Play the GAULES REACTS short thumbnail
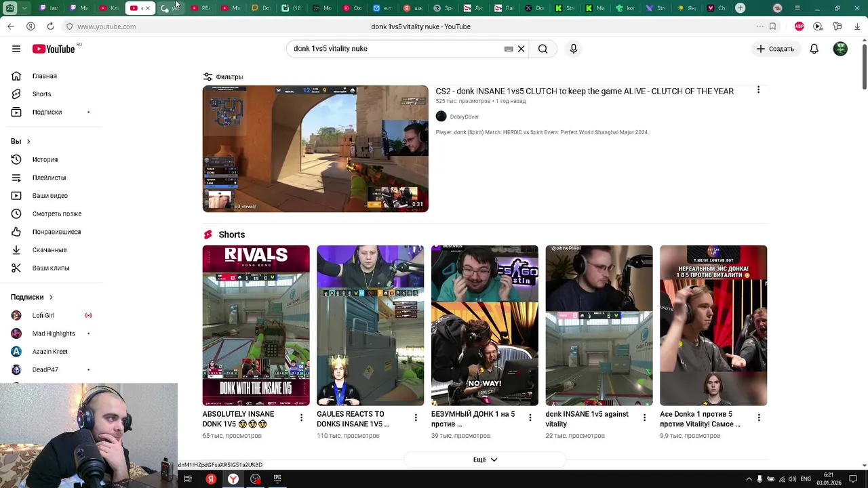The width and height of the screenshot is (868, 488). (x=370, y=325)
